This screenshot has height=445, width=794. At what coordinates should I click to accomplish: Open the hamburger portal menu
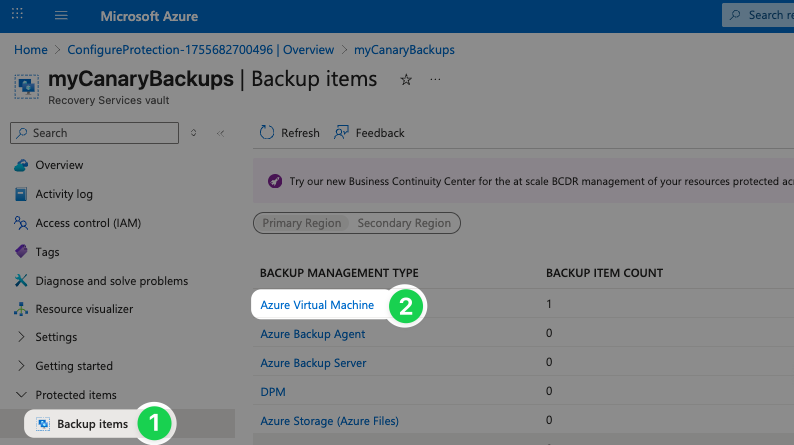click(61, 15)
